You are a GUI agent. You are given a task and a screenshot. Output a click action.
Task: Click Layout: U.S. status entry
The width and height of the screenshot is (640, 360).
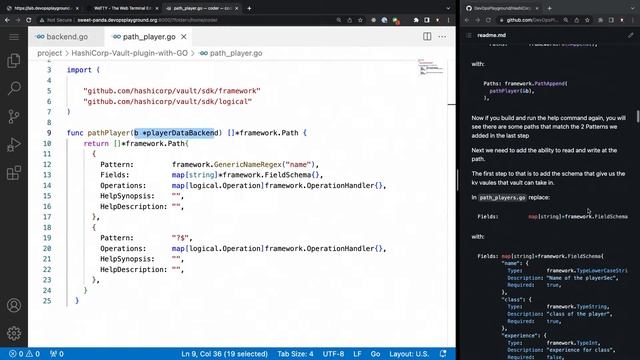point(409,354)
